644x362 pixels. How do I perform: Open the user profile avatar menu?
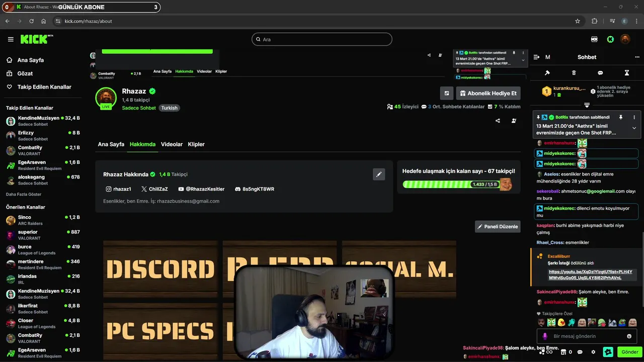coord(625,39)
